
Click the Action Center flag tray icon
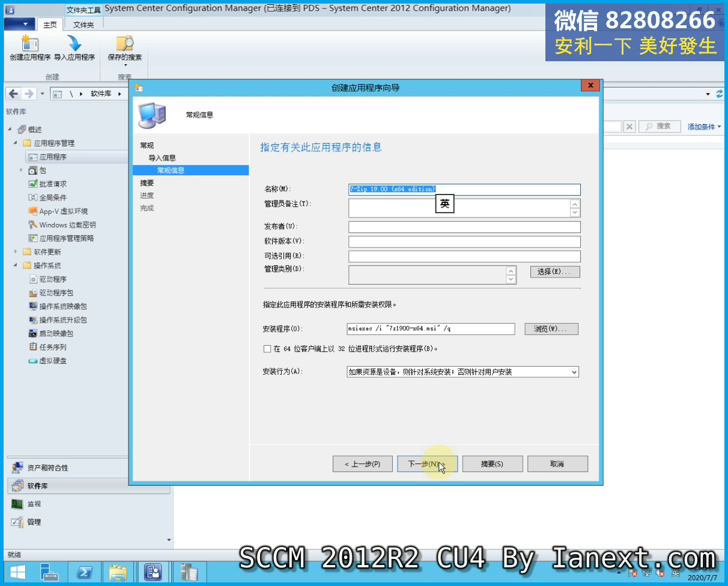pyautogui.click(x=632, y=573)
